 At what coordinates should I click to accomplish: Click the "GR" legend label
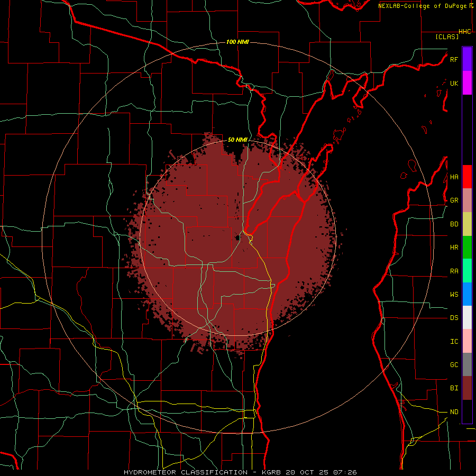(x=454, y=200)
